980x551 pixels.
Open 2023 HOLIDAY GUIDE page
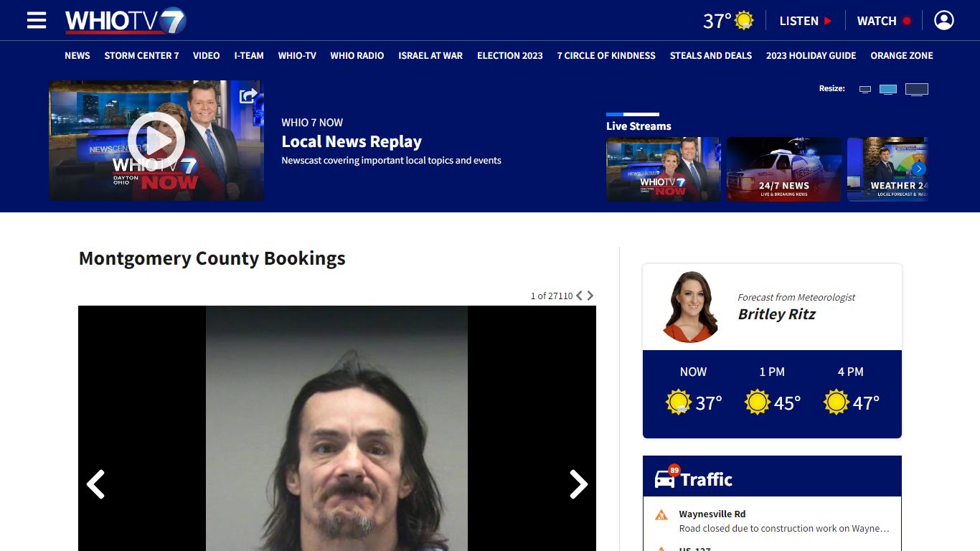[x=811, y=55]
